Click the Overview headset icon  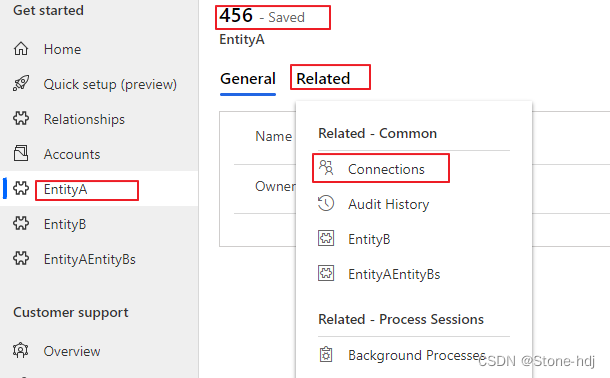pyautogui.click(x=21, y=350)
